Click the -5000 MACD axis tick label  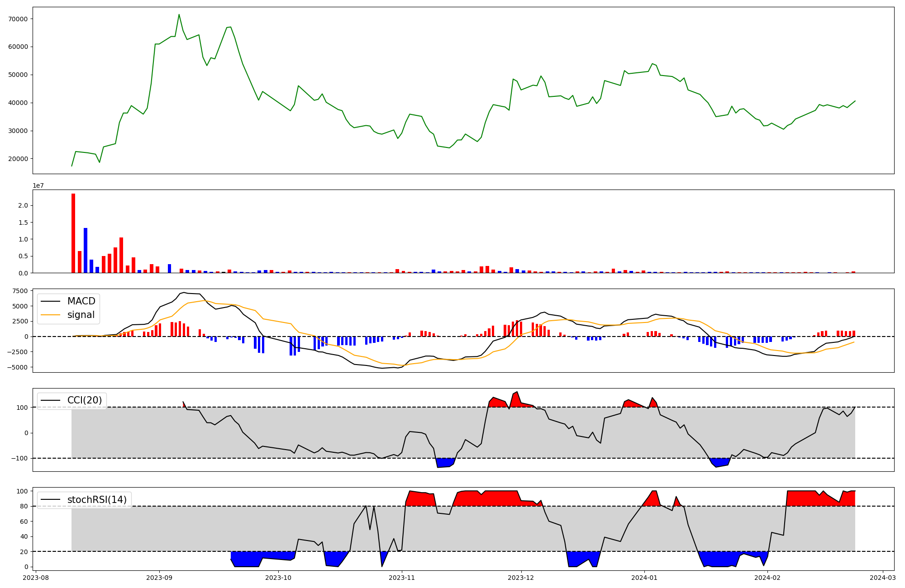click(x=18, y=367)
